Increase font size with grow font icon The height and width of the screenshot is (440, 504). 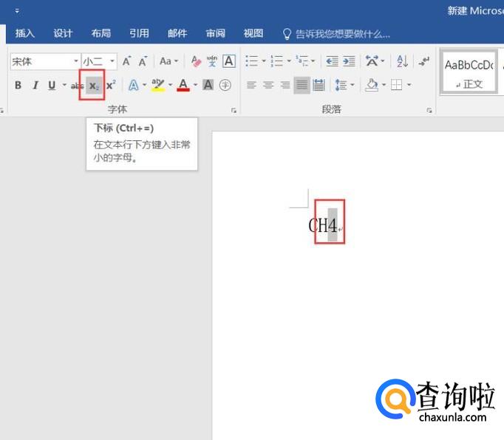pos(127,61)
